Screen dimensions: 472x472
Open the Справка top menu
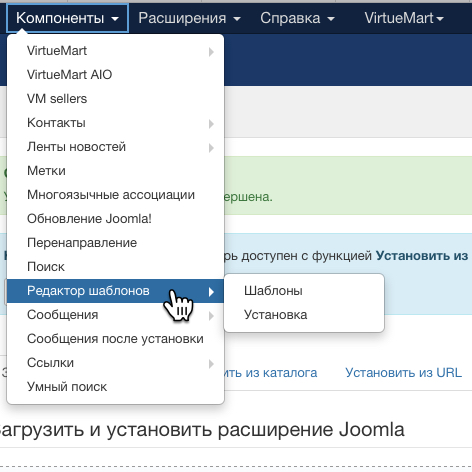click(297, 18)
